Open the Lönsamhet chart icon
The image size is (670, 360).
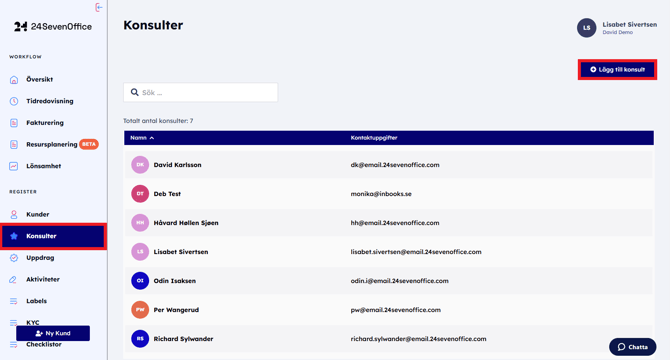click(14, 166)
